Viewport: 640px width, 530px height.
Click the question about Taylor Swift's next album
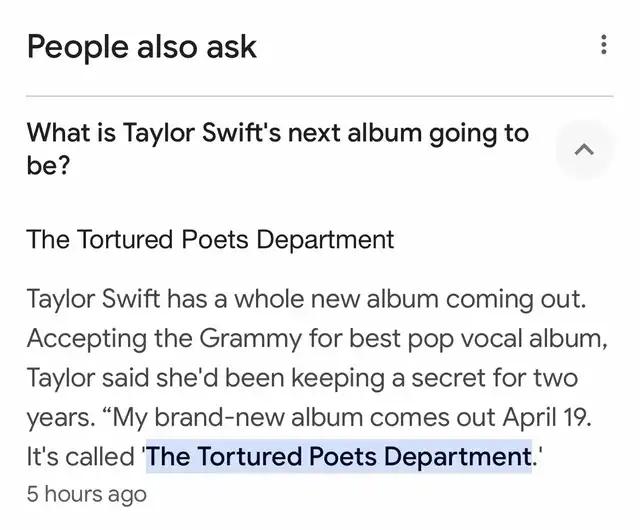click(x=278, y=149)
